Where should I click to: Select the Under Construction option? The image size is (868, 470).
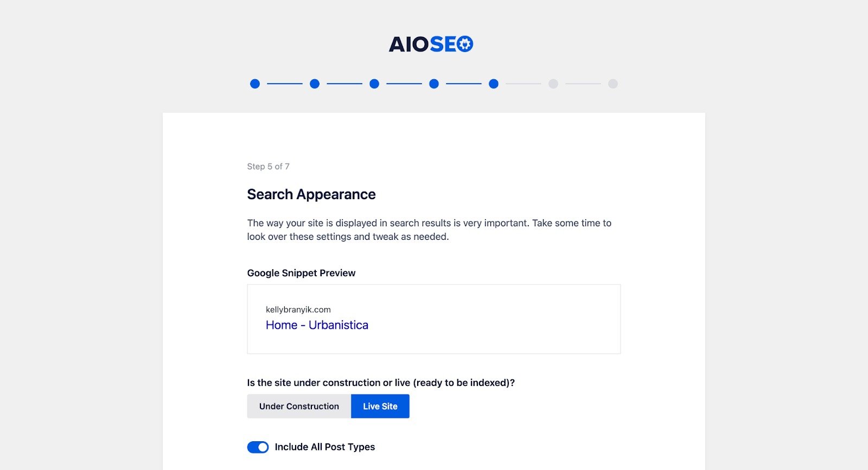[299, 407]
